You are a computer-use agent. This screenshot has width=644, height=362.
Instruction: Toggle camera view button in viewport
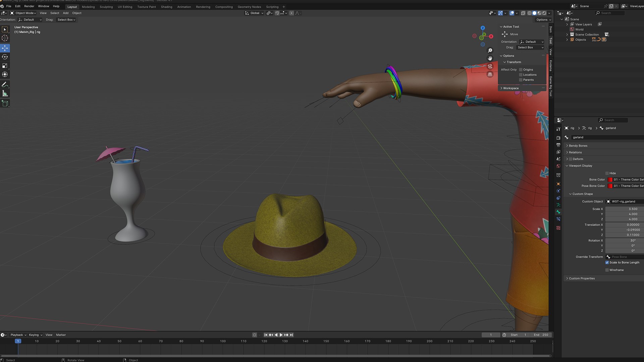pyautogui.click(x=490, y=66)
